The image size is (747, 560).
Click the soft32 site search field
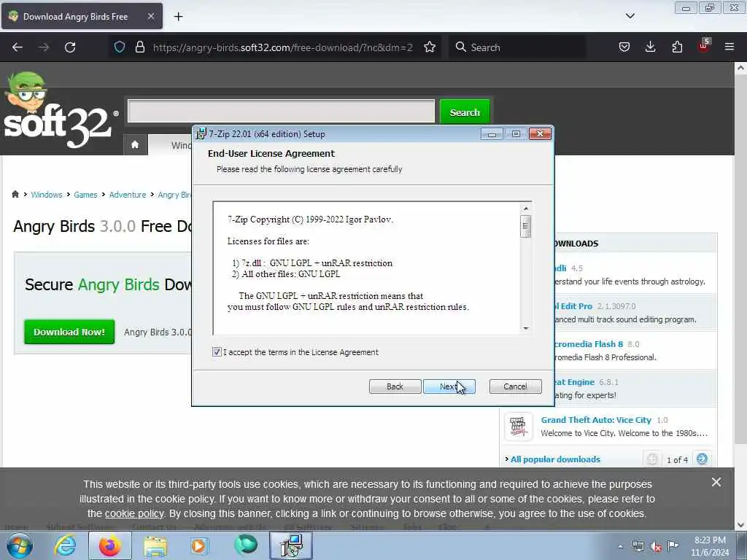point(281,111)
